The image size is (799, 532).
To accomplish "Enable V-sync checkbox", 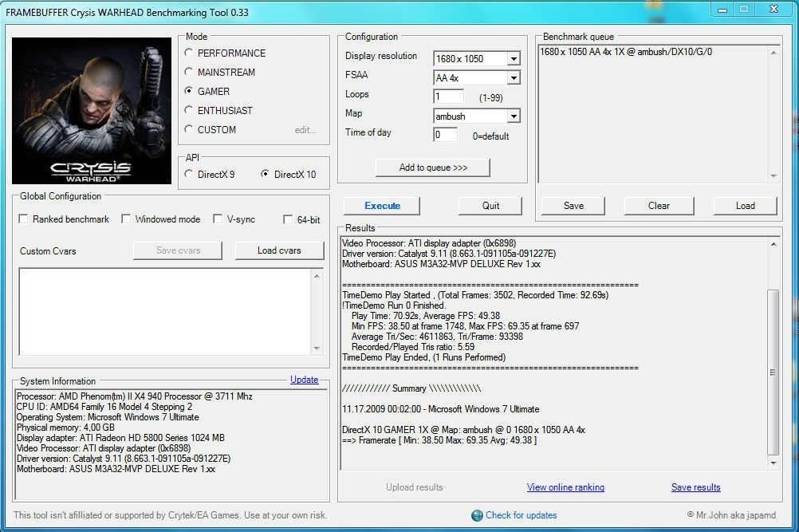I will click(218, 219).
